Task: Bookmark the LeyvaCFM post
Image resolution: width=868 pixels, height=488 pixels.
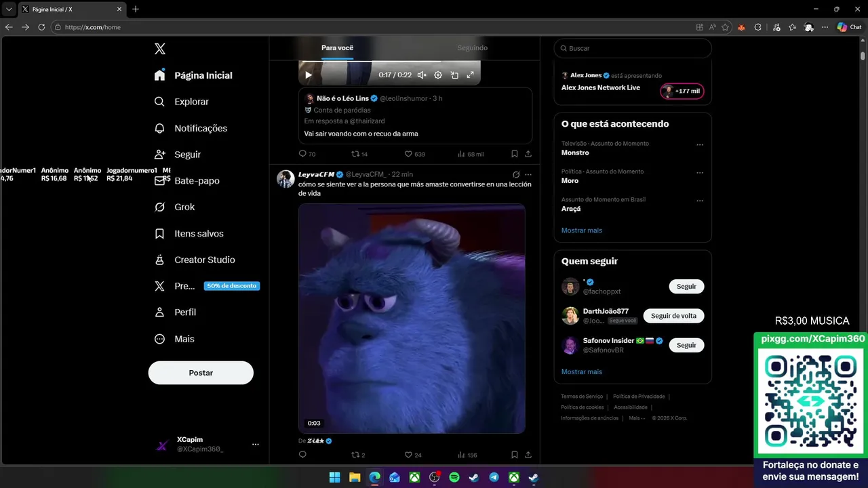Action: click(x=515, y=455)
